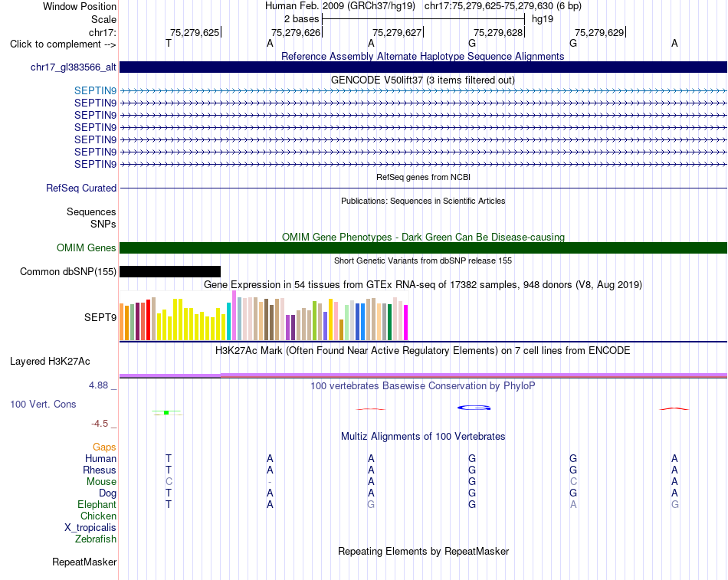Click the 'X_tropicalis' species row label

90,528
